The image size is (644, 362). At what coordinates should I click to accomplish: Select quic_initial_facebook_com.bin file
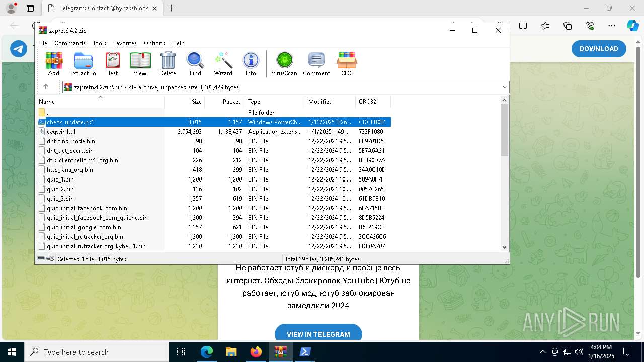[213, 208]
